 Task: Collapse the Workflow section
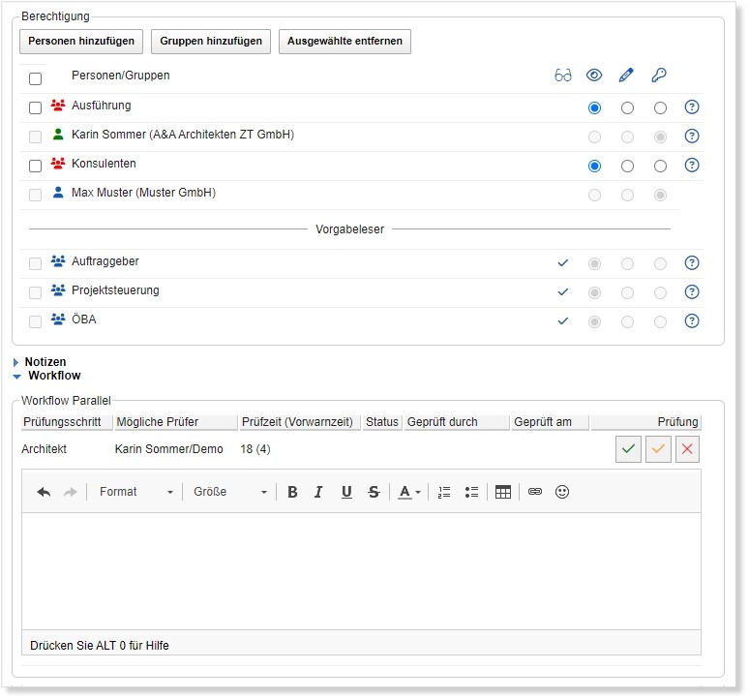(53, 376)
